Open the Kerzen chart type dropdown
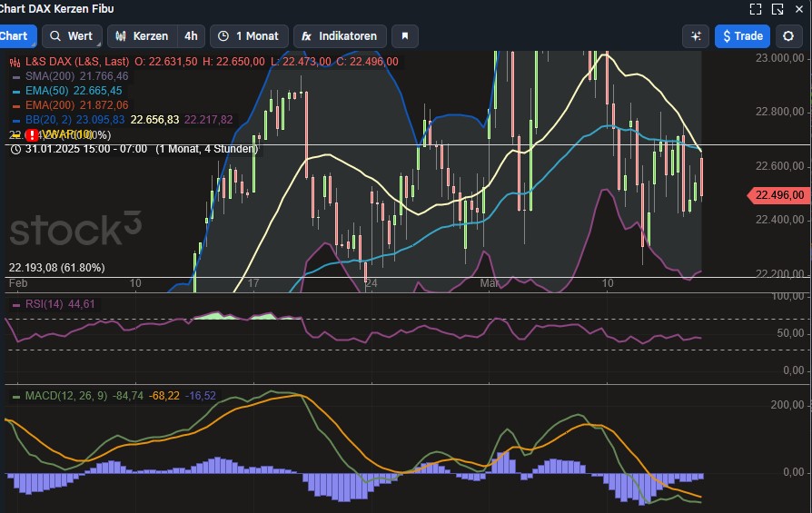This screenshot has height=513, width=812. pyautogui.click(x=142, y=36)
